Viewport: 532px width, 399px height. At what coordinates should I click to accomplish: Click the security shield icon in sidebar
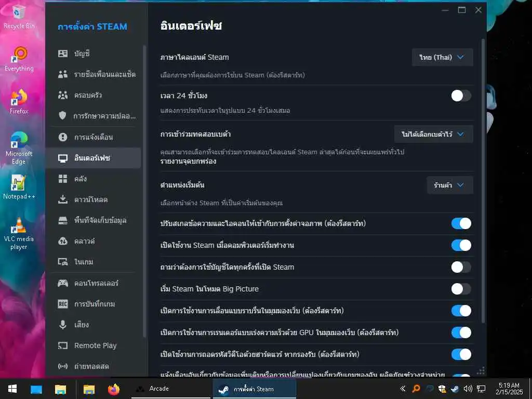pos(62,116)
